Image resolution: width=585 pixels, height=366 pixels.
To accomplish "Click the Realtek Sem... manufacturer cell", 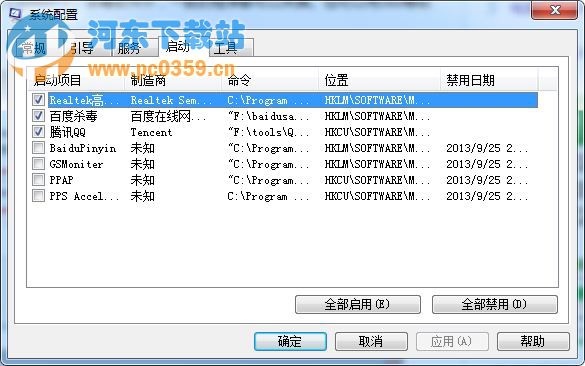I will click(171, 100).
